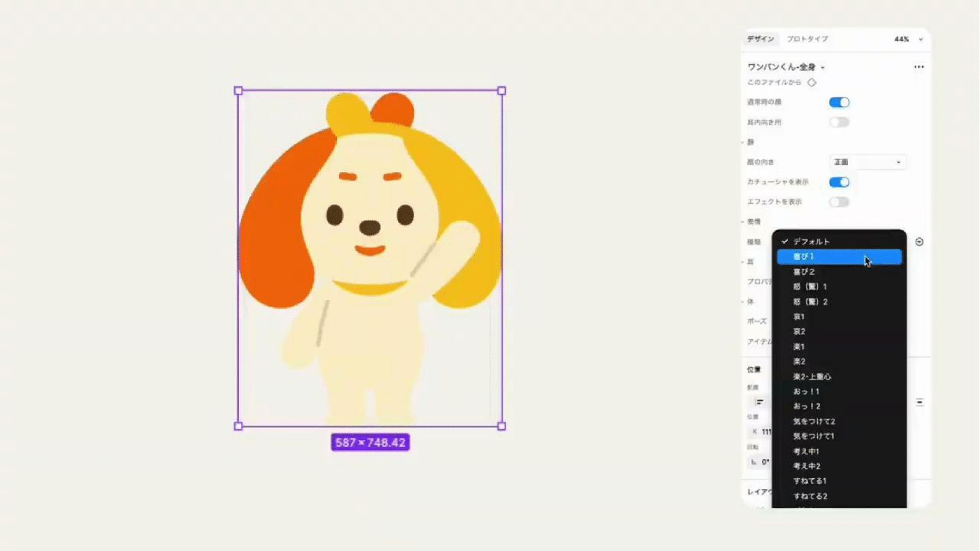Viewport: 980px width, 551px height.
Task: Choose 怒（驚）1 from the list
Action: click(839, 286)
